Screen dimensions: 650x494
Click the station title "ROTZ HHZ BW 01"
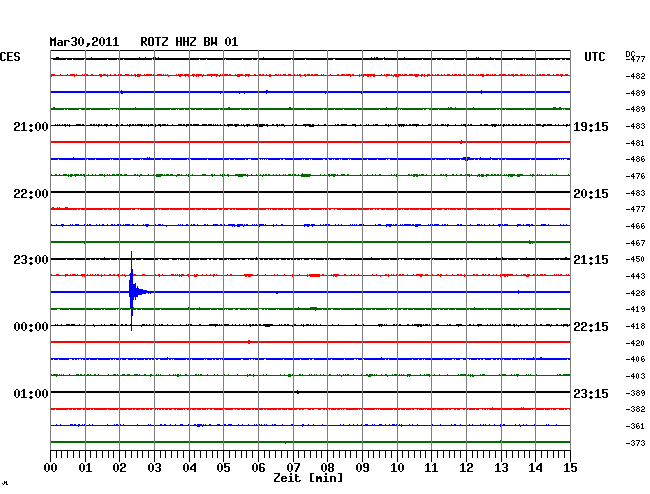[x=189, y=42]
